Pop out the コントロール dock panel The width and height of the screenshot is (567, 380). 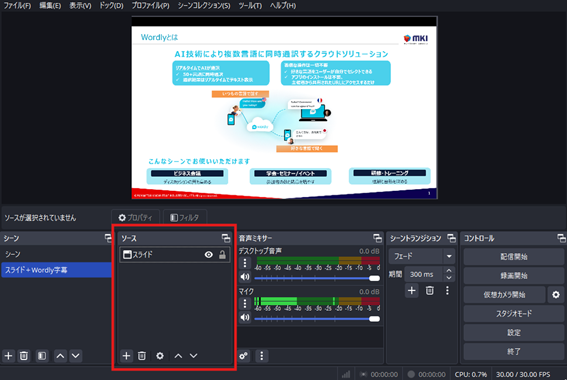pos(561,238)
